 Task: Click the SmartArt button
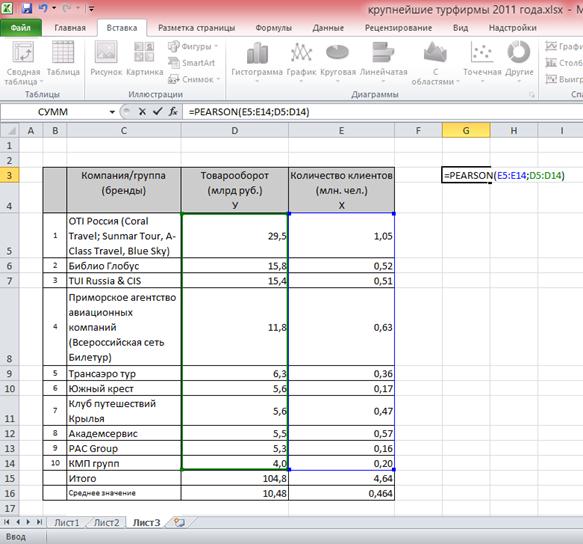192,63
